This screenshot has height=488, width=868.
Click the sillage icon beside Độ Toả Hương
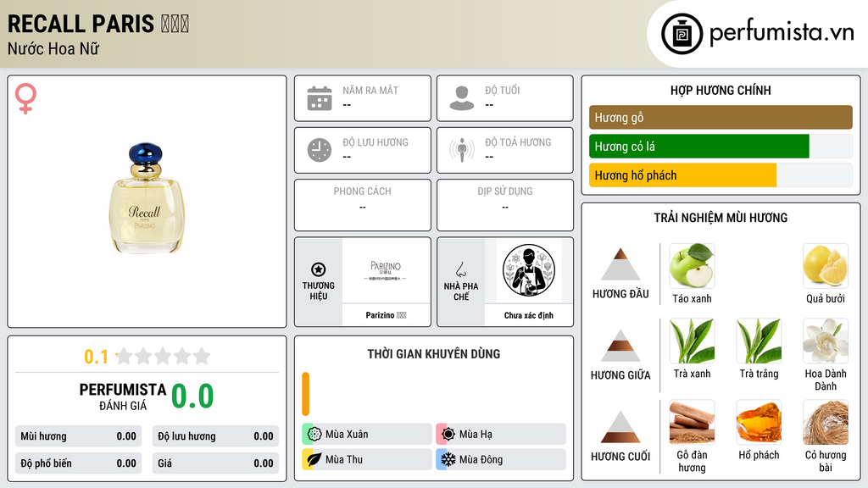coord(462,150)
